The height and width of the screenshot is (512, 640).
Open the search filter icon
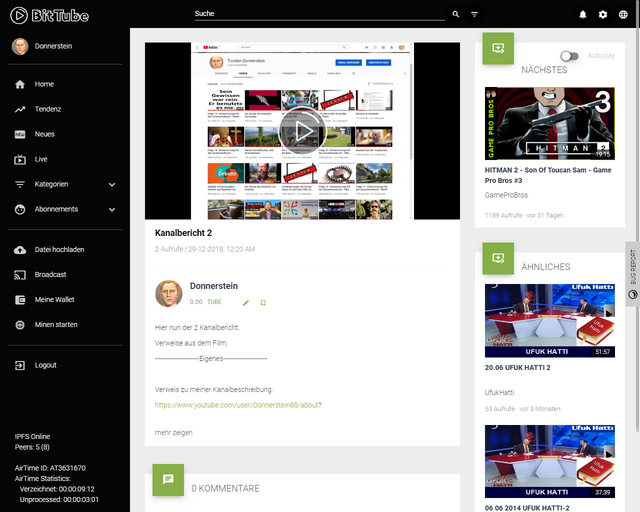coord(474,14)
